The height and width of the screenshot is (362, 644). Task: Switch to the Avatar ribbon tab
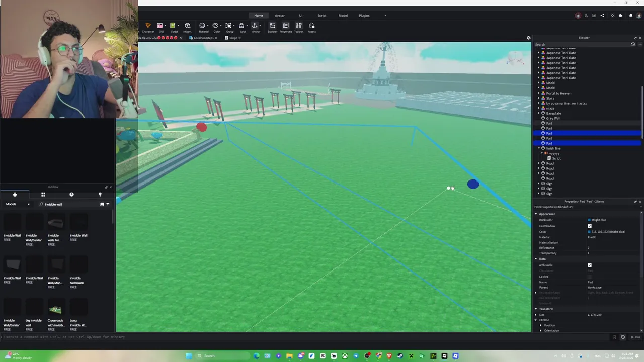(280, 16)
